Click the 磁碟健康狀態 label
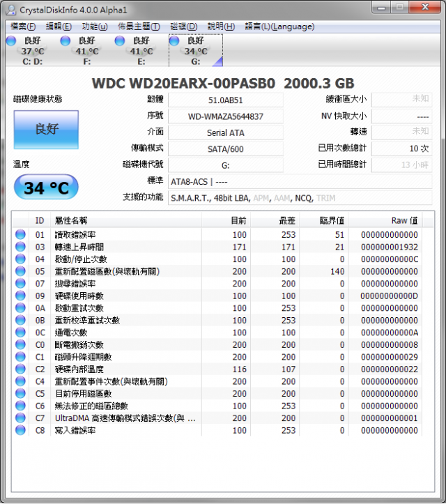This screenshot has height=504, width=446. pyautogui.click(x=38, y=99)
